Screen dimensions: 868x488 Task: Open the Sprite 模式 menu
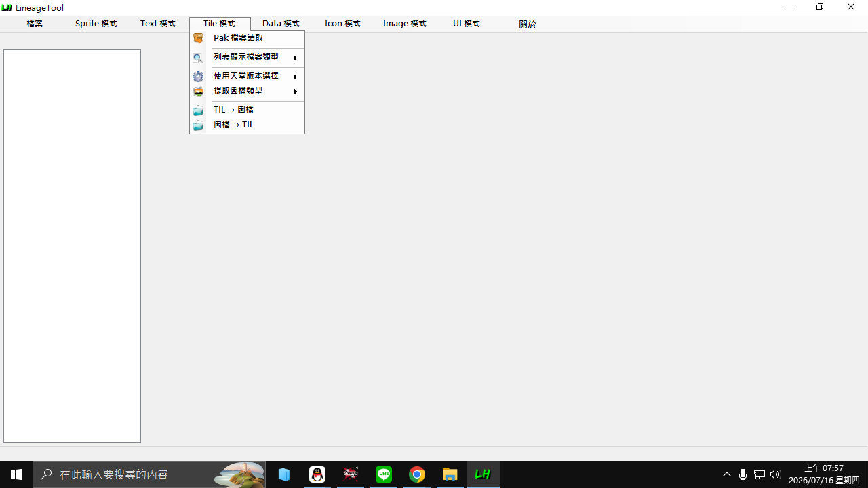(x=96, y=24)
